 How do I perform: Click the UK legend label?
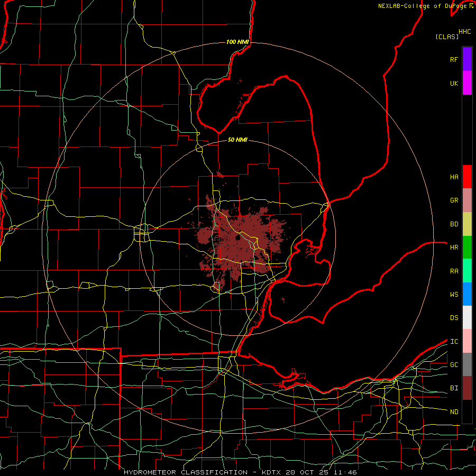454,83
